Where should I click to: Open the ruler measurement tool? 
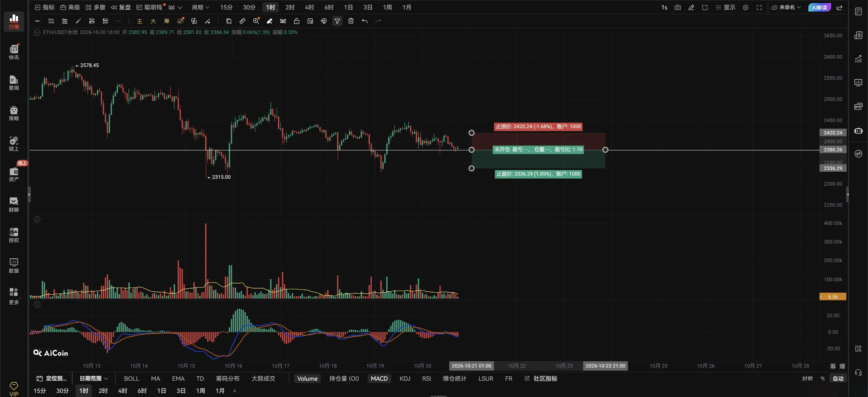tap(242, 21)
